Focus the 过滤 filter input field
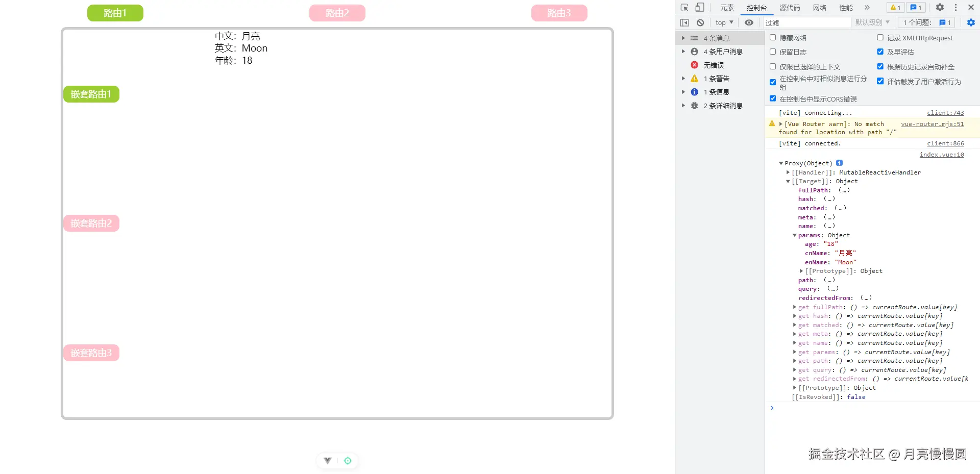The width and height of the screenshot is (980, 474). pos(806,22)
